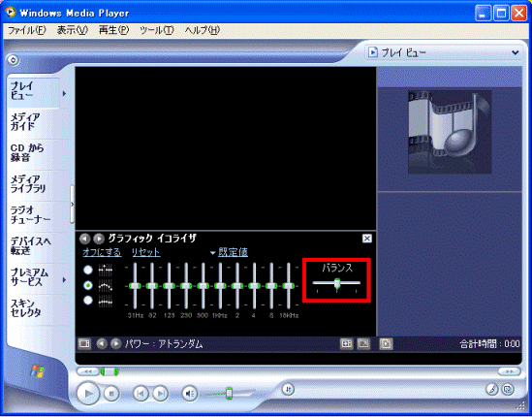Click the Windows logo in the sidebar
Image resolution: width=532 pixels, height=417 pixels.
click(37, 371)
